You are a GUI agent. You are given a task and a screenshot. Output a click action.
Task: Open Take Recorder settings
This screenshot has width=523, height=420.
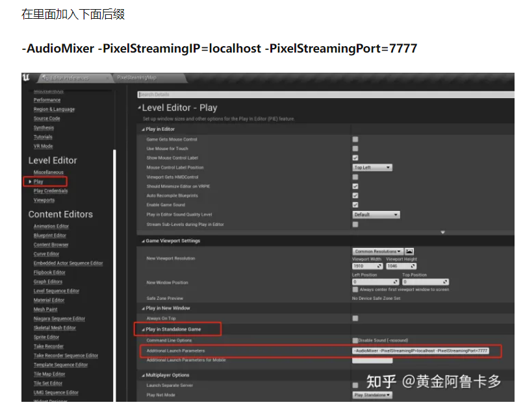click(x=48, y=347)
